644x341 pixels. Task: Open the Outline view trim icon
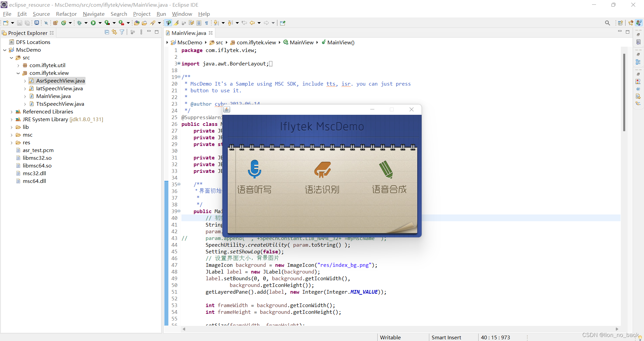point(638,62)
